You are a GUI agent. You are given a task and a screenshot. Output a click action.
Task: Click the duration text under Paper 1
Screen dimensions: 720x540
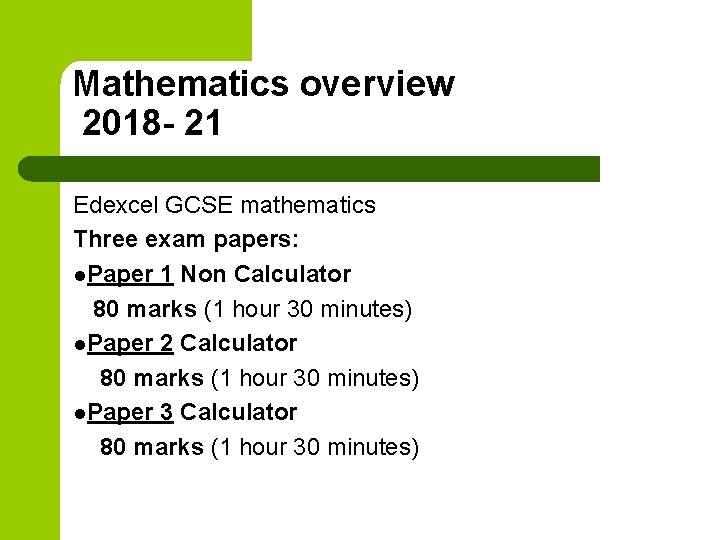tap(308, 310)
